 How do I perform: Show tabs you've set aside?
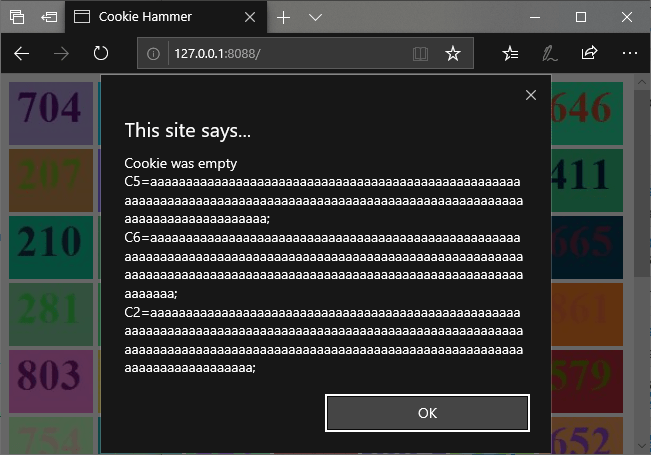[x=17, y=17]
